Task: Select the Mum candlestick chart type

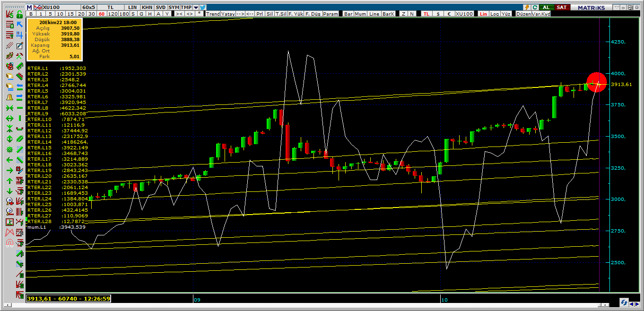Action: coord(361,14)
